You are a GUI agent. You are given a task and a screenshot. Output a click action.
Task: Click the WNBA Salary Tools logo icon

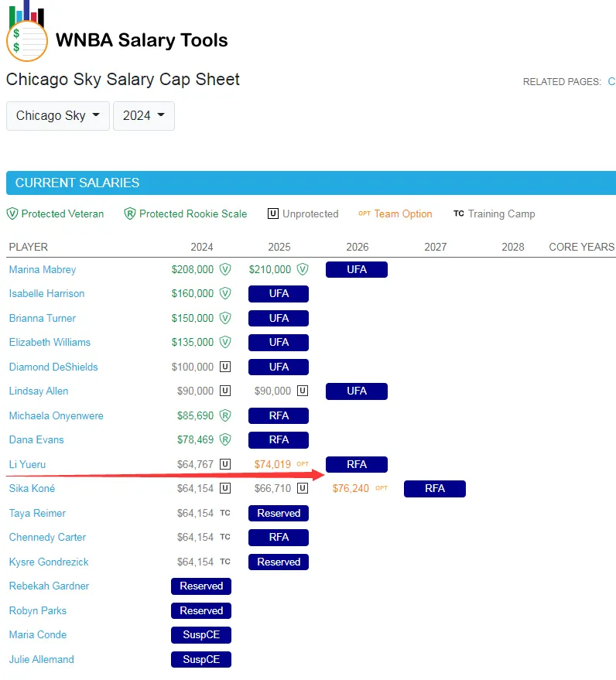pos(27,31)
